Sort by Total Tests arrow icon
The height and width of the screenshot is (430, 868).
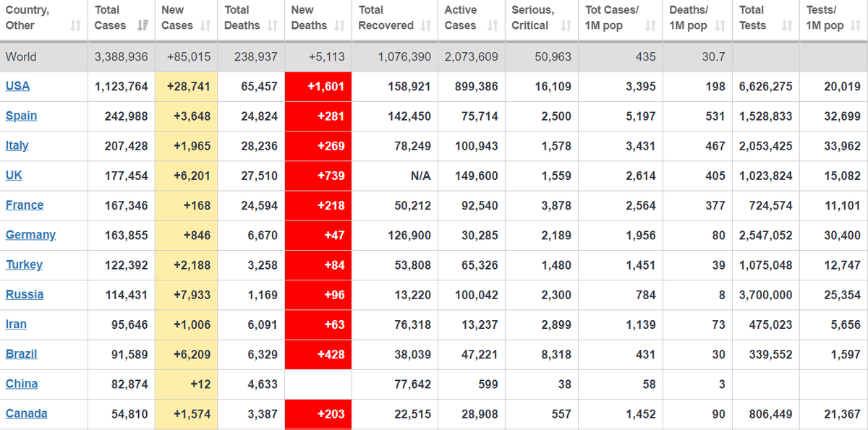(x=786, y=26)
